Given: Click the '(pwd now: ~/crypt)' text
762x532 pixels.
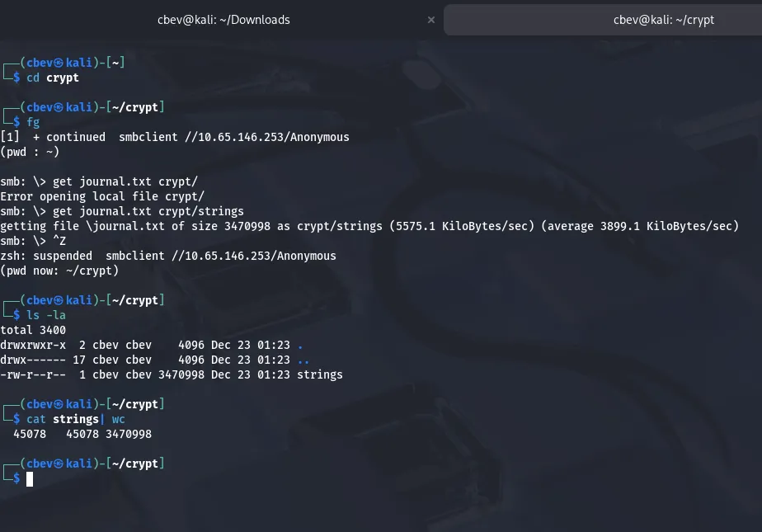Looking at the screenshot, I should click(x=59, y=271).
